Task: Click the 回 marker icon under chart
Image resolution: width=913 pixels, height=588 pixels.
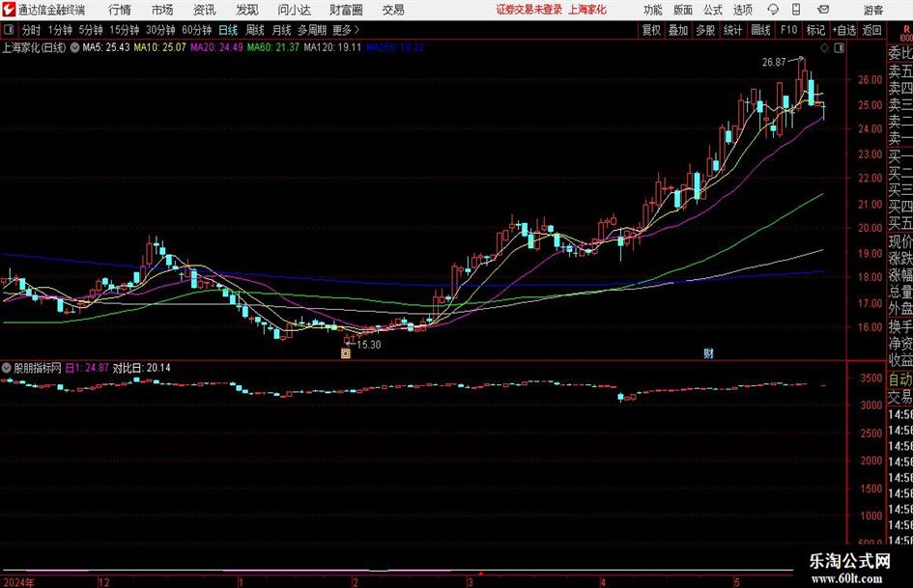Action: pos(345,352)
